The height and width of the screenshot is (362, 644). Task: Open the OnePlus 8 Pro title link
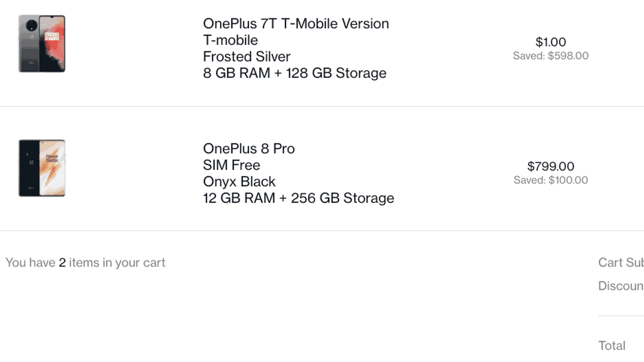pyautogui.click(x=249, y=149)
